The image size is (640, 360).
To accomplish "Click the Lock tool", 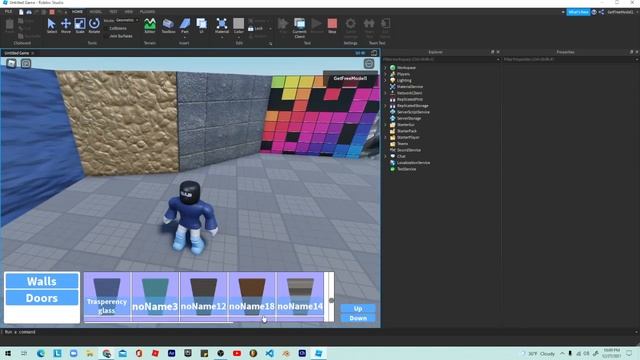I will click(256, 29).
